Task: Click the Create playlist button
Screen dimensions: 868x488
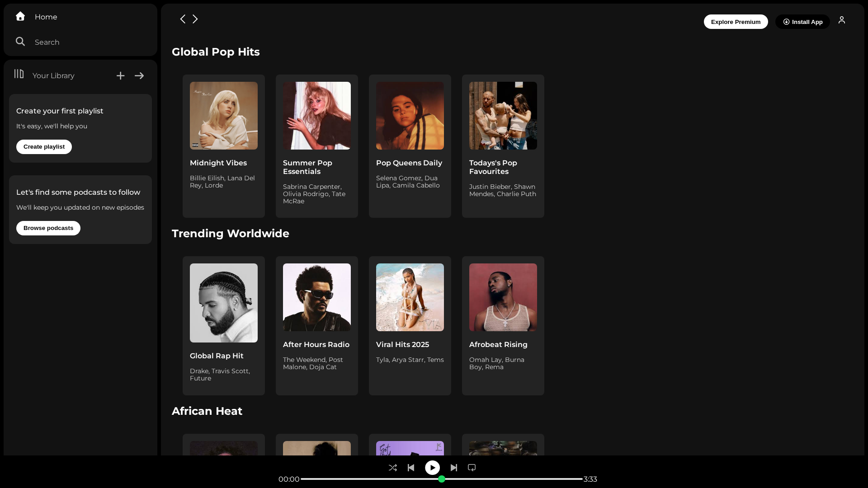Action: [44, 147]
